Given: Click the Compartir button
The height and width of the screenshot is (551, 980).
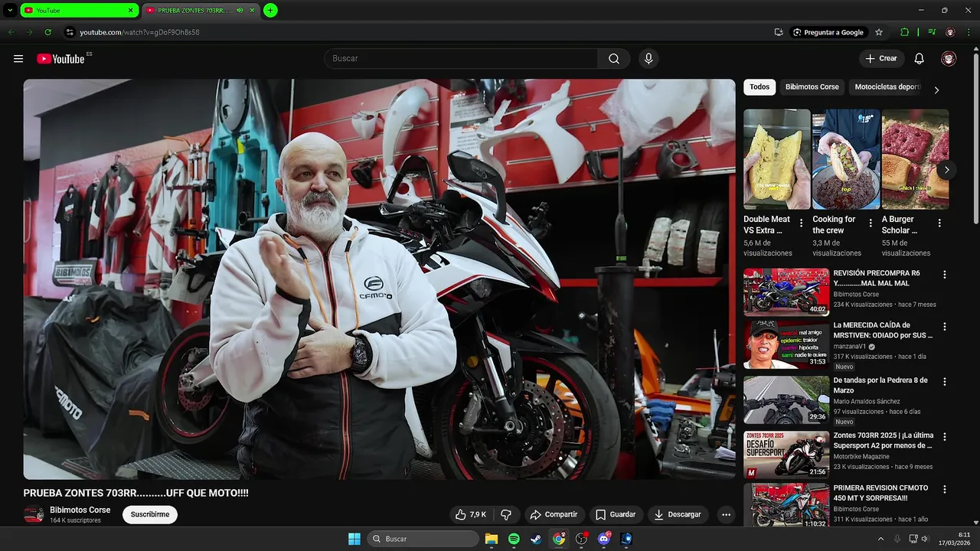Looking at the screenshot, I should pos(554,515).
